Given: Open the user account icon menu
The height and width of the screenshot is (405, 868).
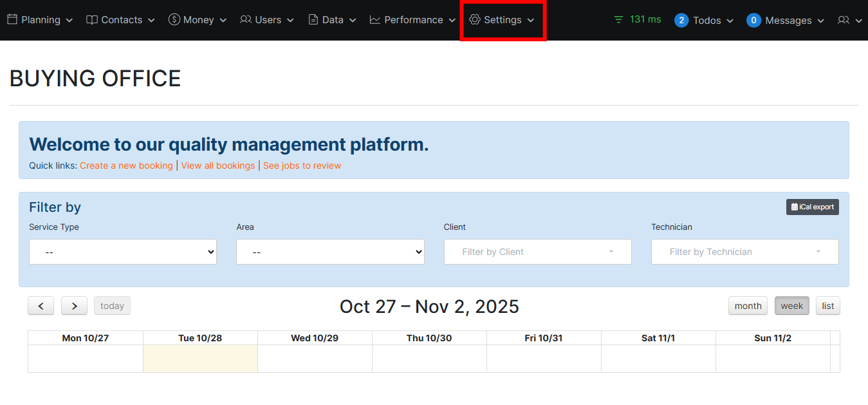Looking at the screenshot, I should [849, 21].
